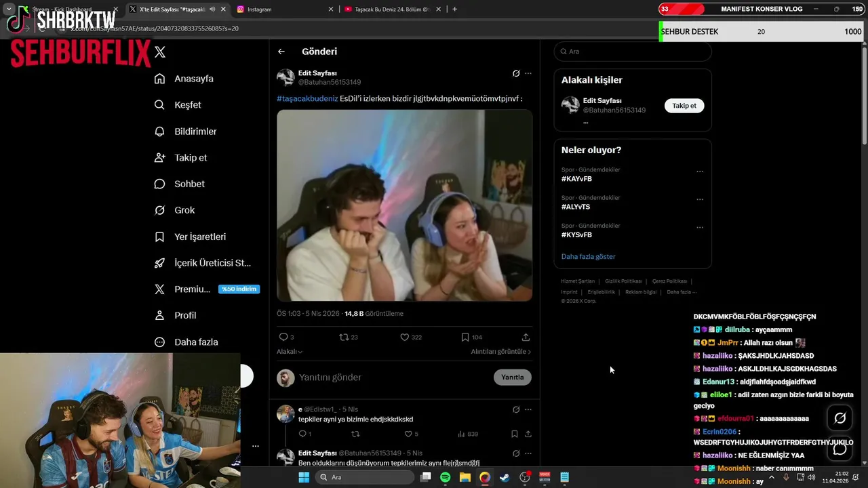868x488 pixels.
Task: Click Yanıtını gönder reply field
Action: [x=393, y=378]
